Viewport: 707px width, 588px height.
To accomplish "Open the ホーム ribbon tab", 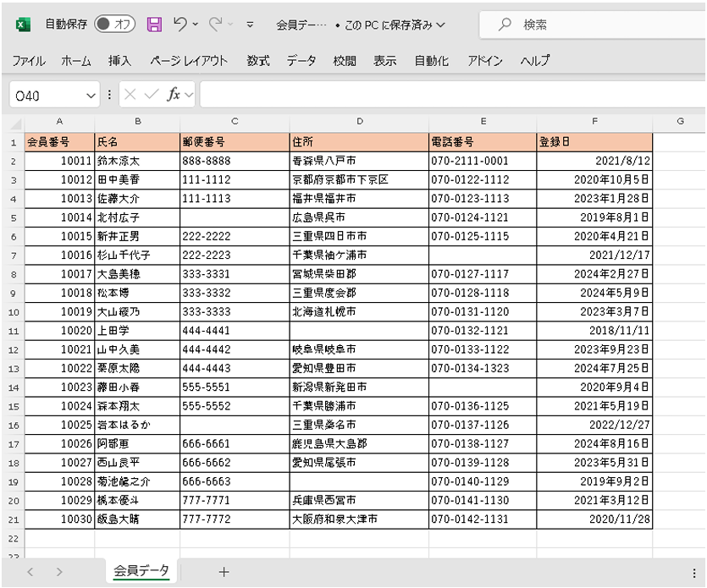I will (76, 61).
